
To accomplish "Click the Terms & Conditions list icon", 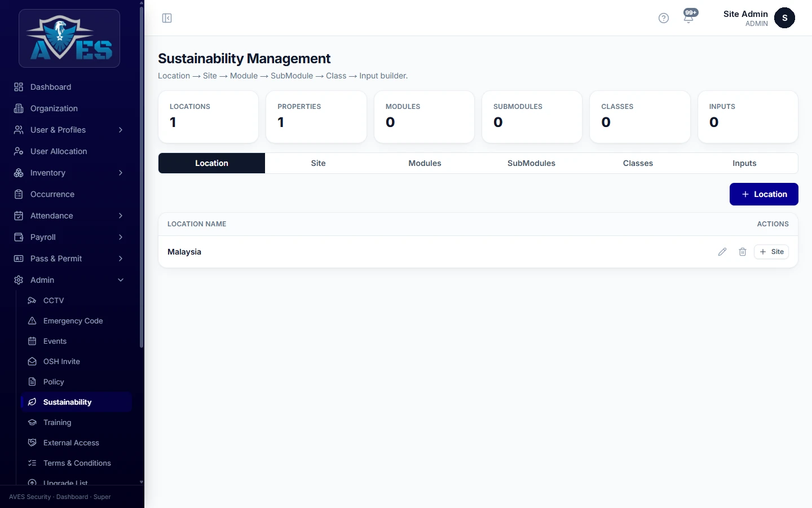I will coord(32,463).
